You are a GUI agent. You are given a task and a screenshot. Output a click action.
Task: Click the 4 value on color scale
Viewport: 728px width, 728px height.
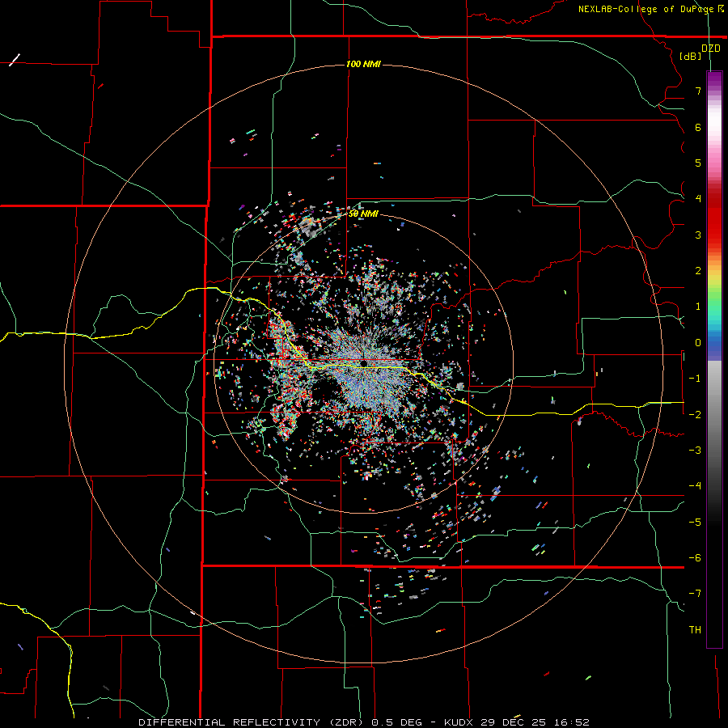coord(698,199)
